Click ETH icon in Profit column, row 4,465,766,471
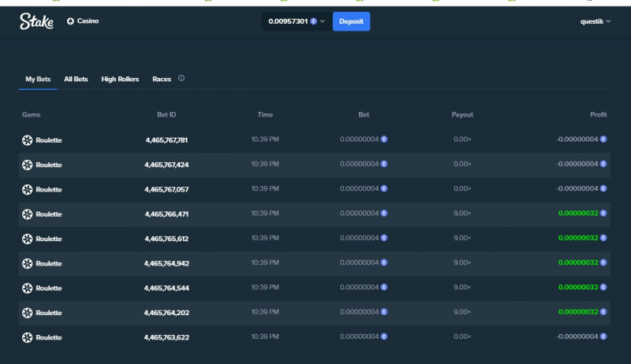The width and height of the screenshot is (631, 364). tap(603, 214)
